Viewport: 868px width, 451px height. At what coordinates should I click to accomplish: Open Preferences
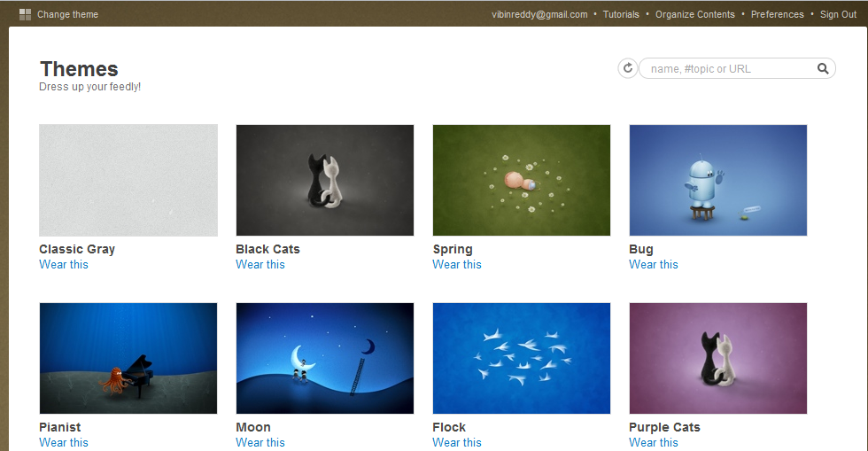pos(778,14)
